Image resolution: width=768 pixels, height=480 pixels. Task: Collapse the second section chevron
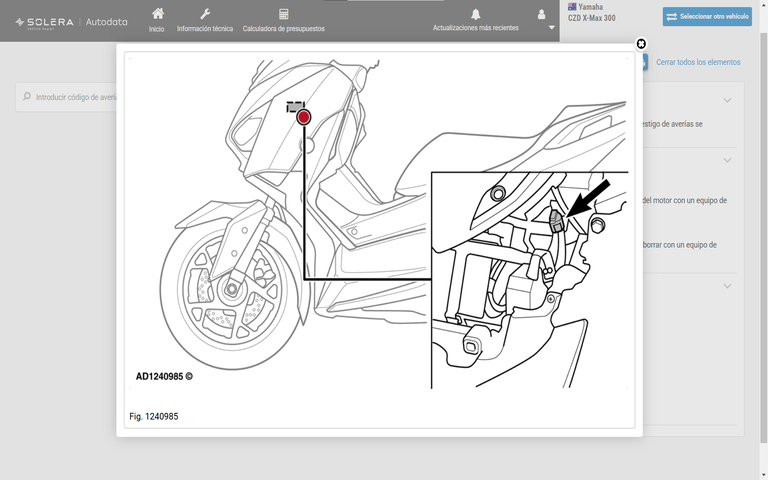(727, 160)
